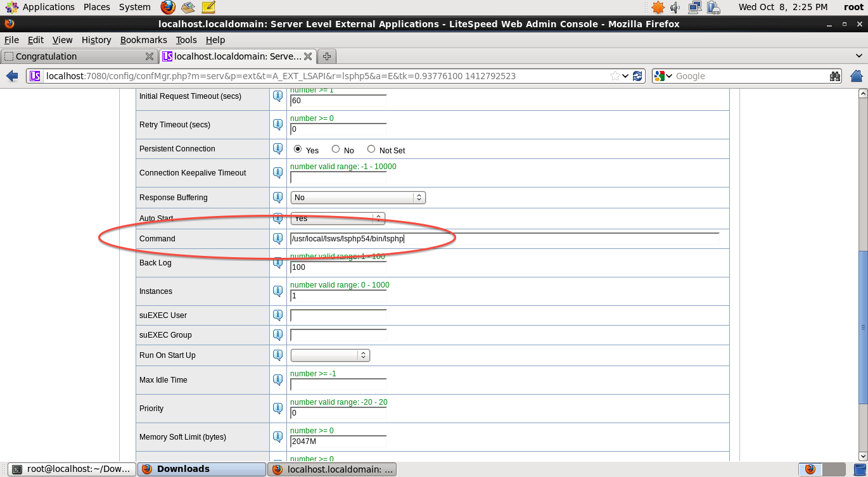Click the Retry Timeout input field

[x=338, y=129]
